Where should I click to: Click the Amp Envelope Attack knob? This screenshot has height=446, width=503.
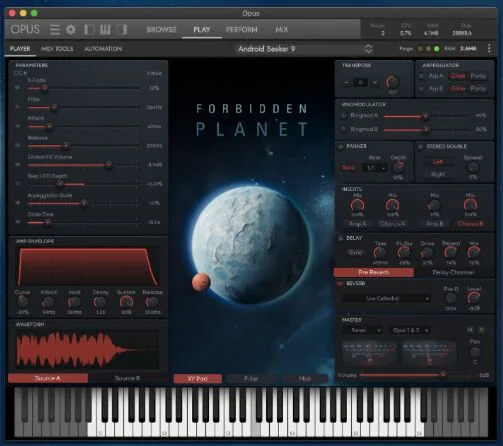point(48,302)
